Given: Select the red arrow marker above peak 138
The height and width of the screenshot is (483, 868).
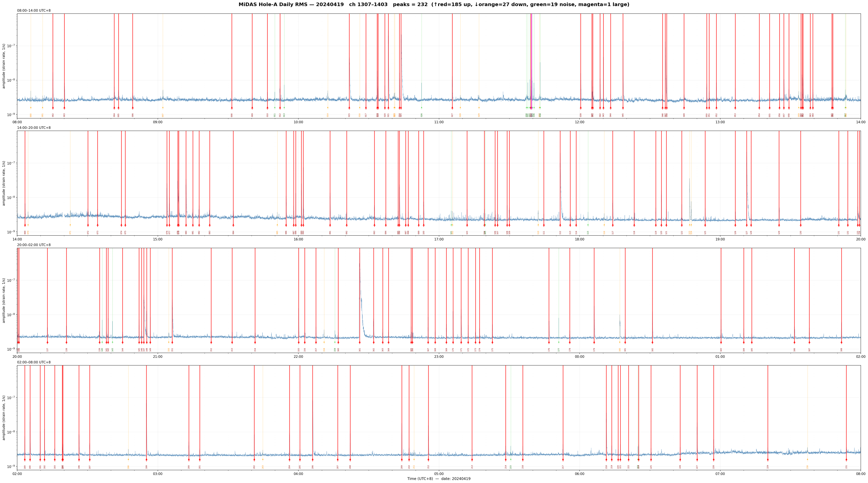Looking at the screenshot, I should 66,342.
